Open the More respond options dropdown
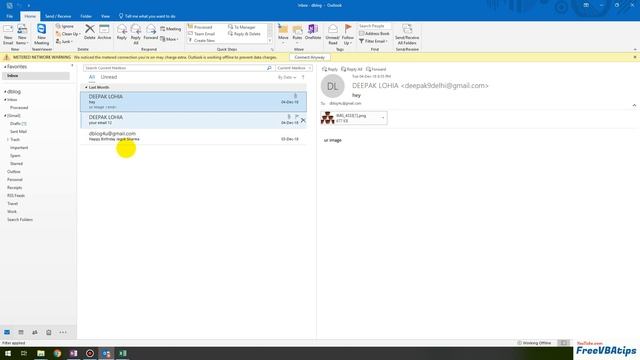This screenshot has width=640, height=360. tap(169, 39)
